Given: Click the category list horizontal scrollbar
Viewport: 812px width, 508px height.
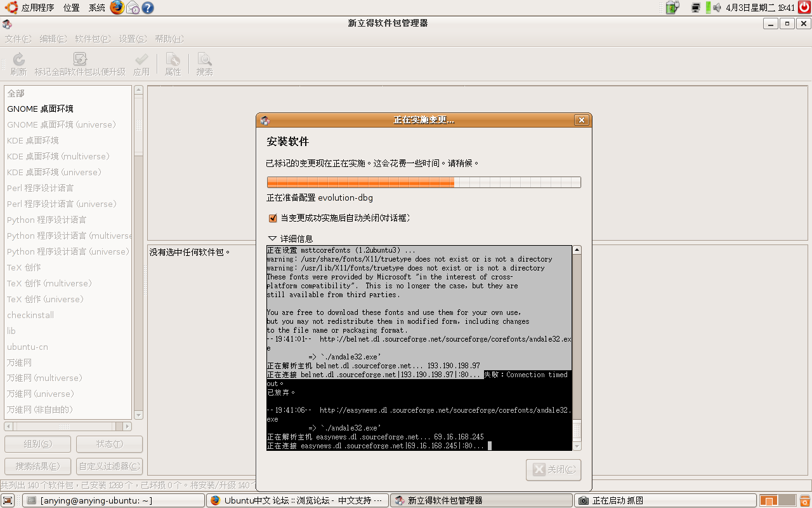Looking at the screenshot, I should [x=68, y=426].
